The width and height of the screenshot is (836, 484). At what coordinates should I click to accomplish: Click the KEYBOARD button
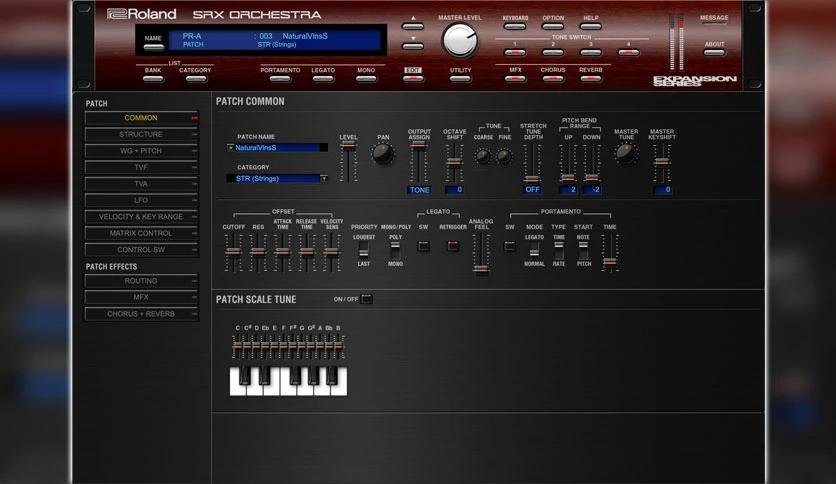[x=515, y=26]
